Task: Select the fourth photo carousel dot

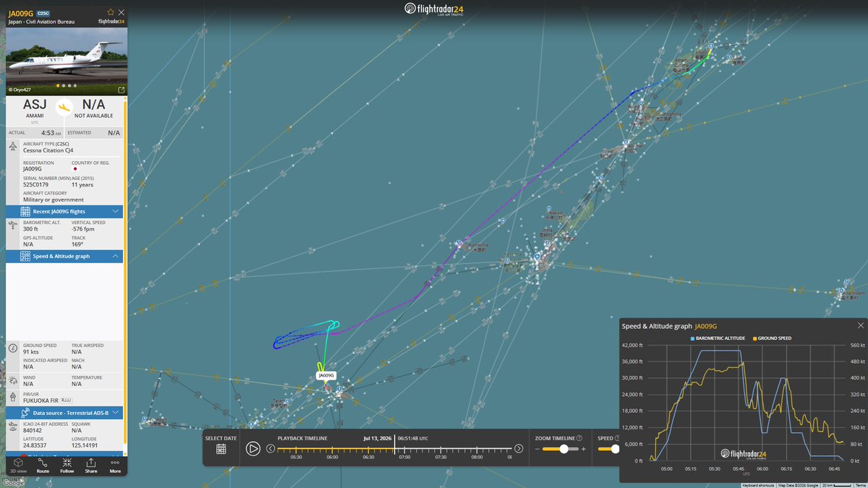Action: click(x=75, y=86)
